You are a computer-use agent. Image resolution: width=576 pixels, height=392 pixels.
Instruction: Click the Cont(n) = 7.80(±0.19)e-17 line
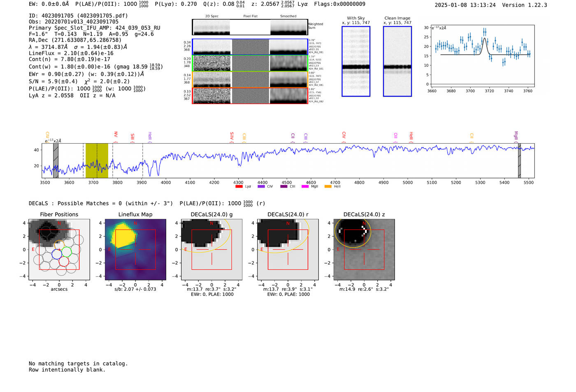[x=70, y=59]
